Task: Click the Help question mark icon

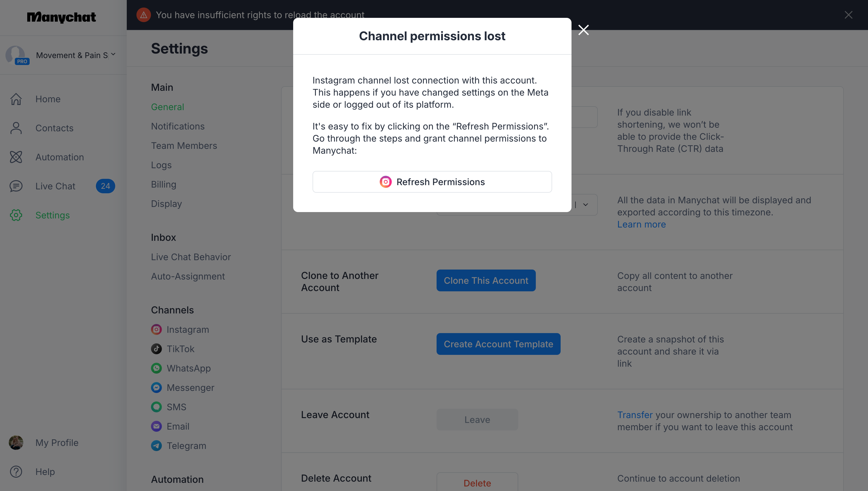Action: tap(16, 472)
